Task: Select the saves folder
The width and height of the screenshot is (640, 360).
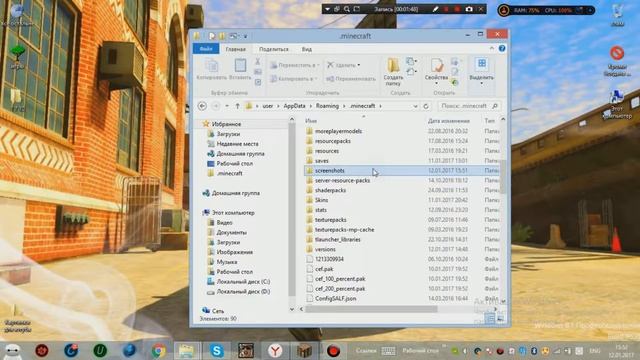Action: click(x=321, y=161)
